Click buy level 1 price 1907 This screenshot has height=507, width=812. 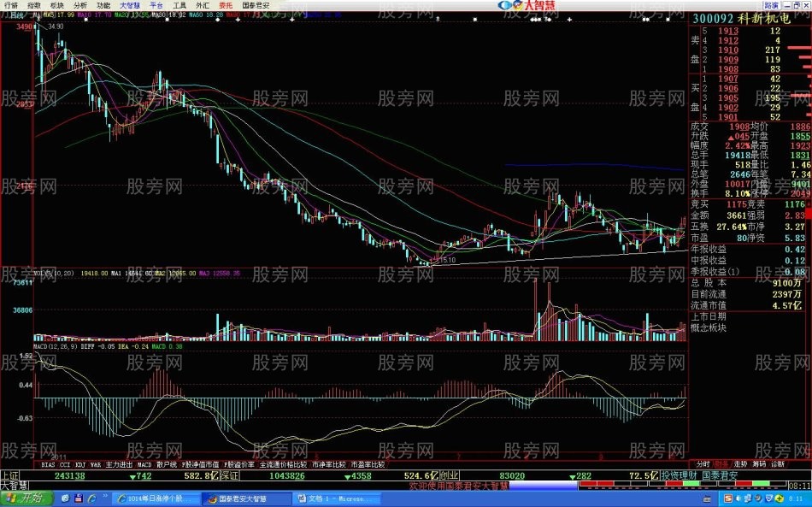coord(727,79)
